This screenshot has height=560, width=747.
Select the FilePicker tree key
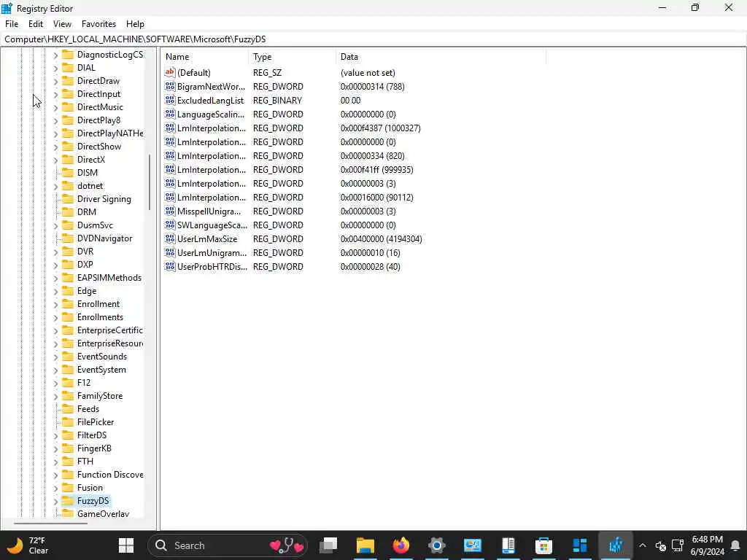tap(96, 422)
